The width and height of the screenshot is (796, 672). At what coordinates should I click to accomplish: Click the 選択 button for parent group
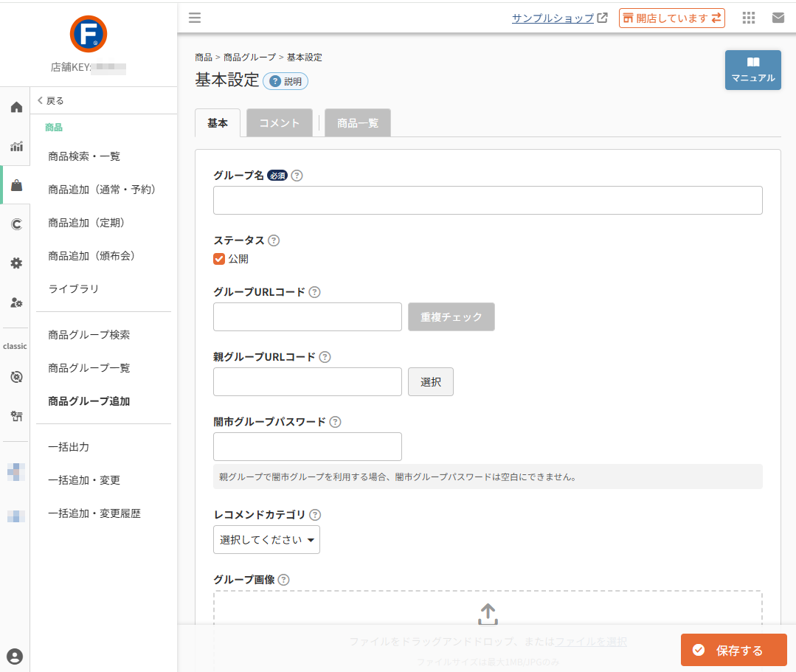point(431,381)
